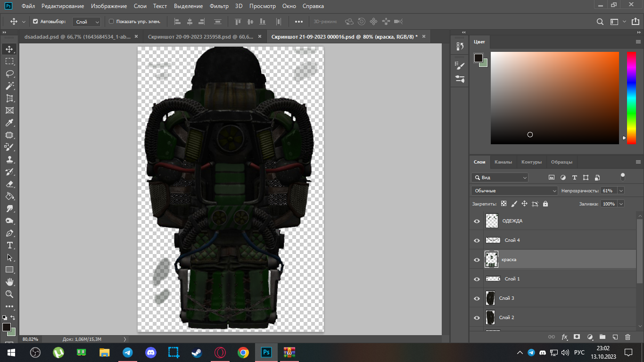Image resolution: width=644 pixels, height=362 pixels.
Task: Select the Lasso tool
Action: (x=9, y=74)
